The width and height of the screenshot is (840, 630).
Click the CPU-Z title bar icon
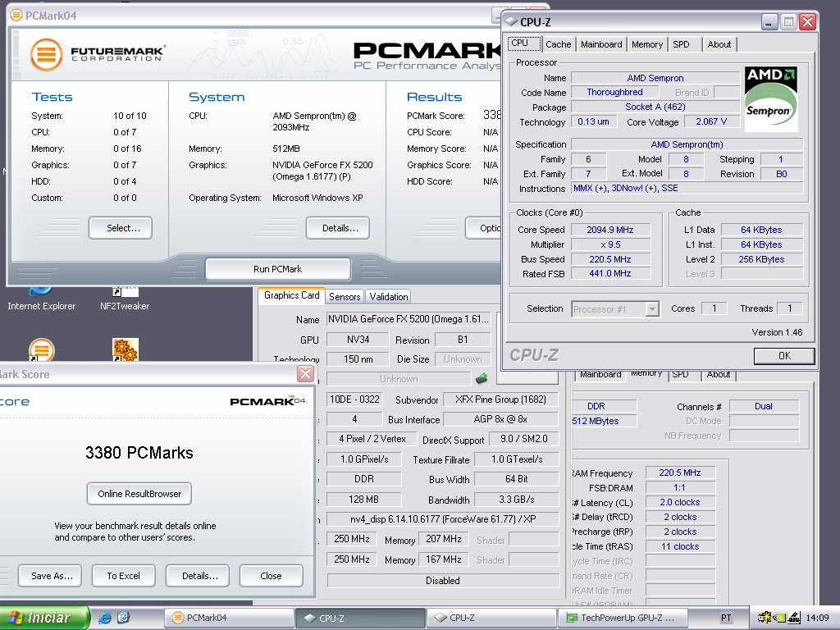coord(510,22)
